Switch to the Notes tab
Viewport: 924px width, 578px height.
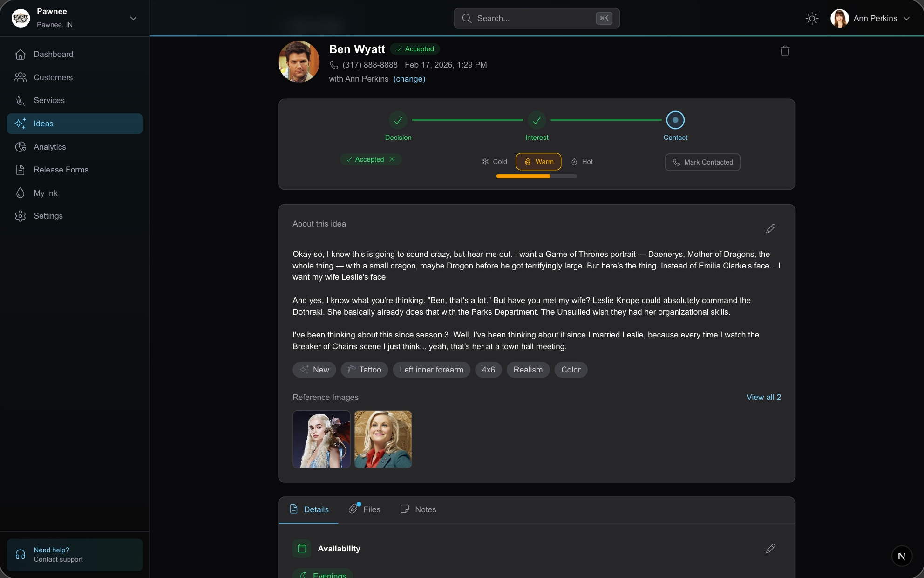point(417,509)
